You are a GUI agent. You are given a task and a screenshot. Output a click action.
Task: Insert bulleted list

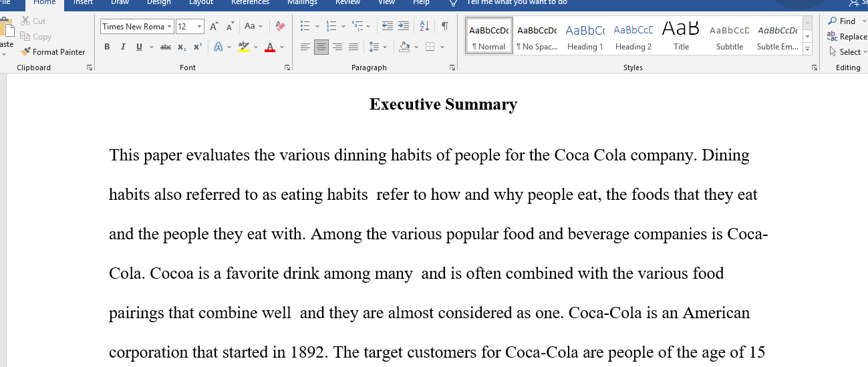coord(305,26)
